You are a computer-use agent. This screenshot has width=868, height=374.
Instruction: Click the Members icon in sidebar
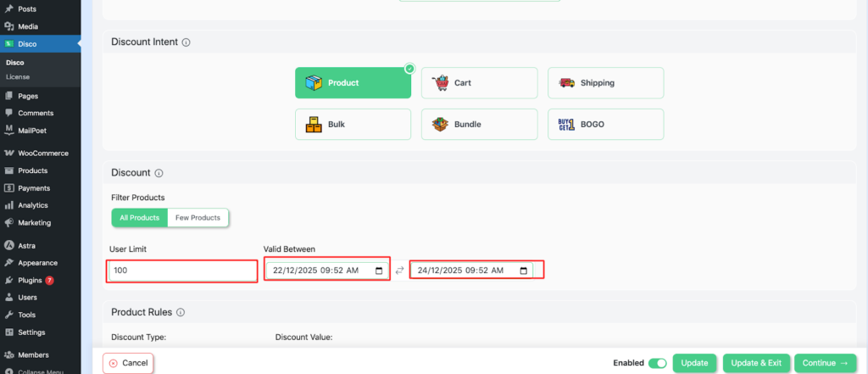pyautogui.click(x=8, y=355)
